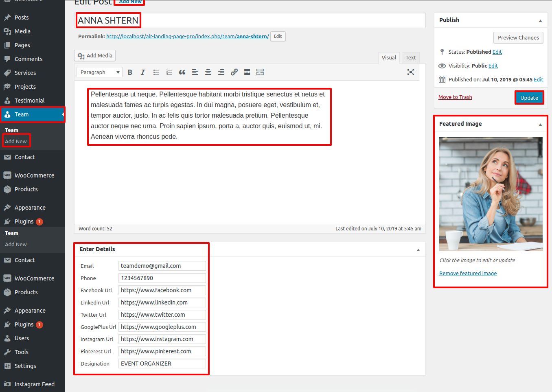The image size is (552, 392).
Task: Insert a Read More tag
Action: (247, 72)
